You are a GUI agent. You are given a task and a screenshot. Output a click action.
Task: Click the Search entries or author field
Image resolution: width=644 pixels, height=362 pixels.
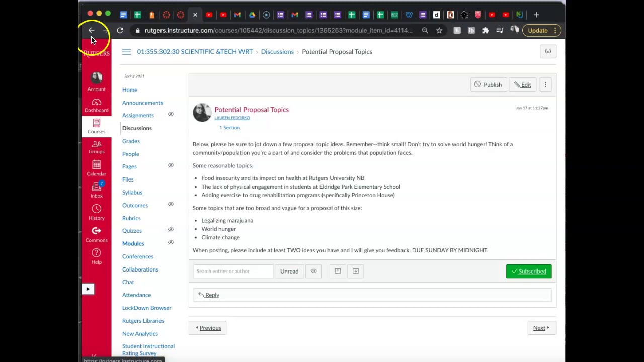coord(233,271)
